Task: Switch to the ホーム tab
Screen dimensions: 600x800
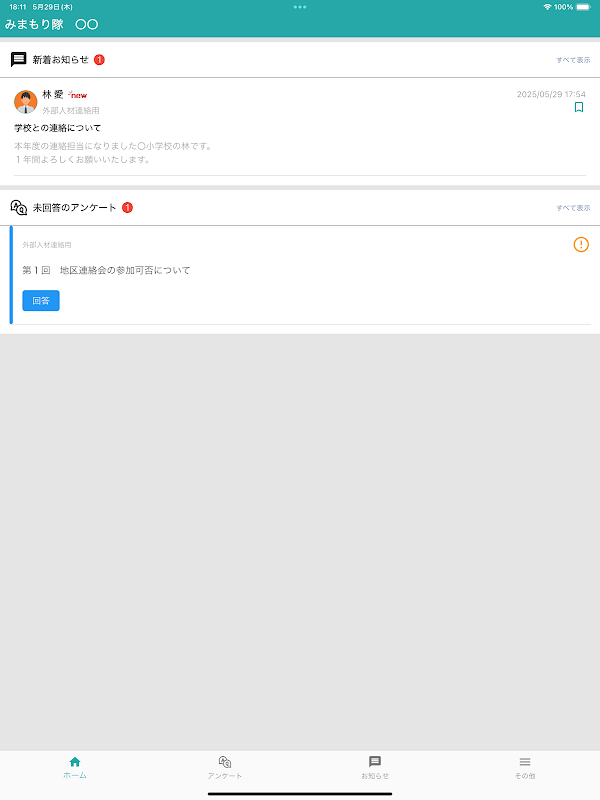Action: click(75, 768)
